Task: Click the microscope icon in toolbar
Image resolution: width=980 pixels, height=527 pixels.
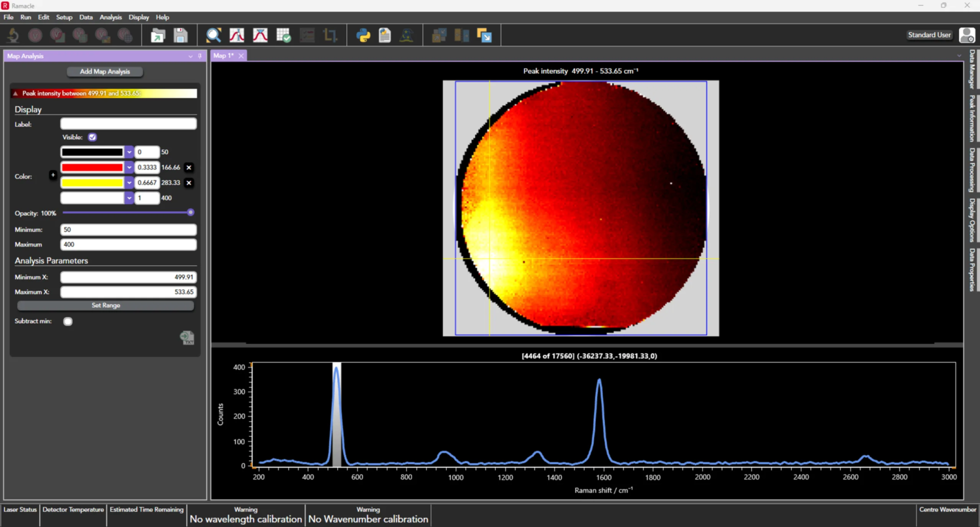Action: point(13,35)
